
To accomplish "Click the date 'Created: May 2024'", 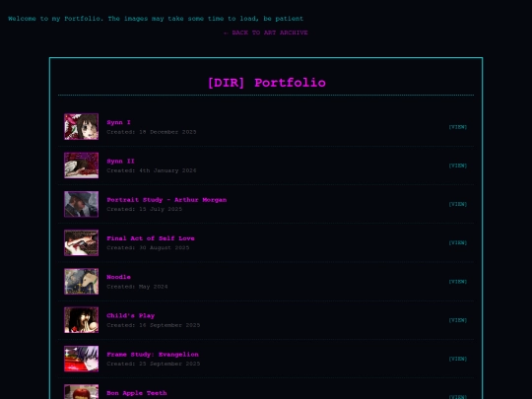I will 137,287.
